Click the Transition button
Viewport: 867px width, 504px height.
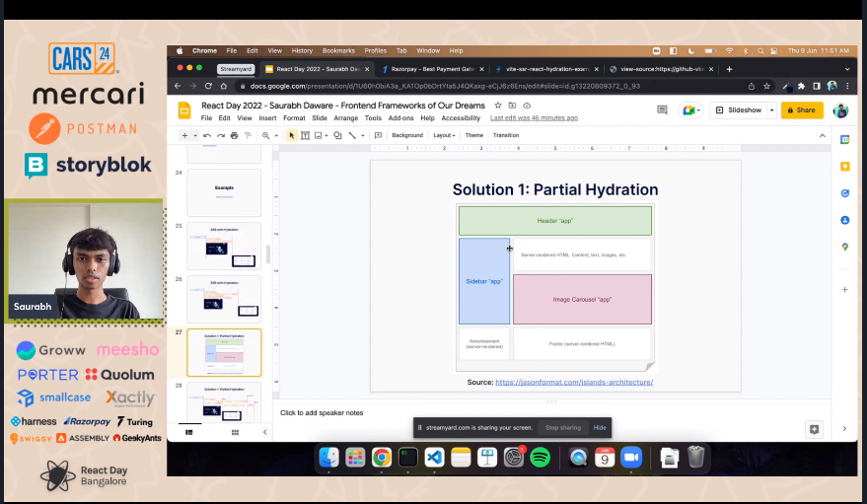tap(506, 135)
